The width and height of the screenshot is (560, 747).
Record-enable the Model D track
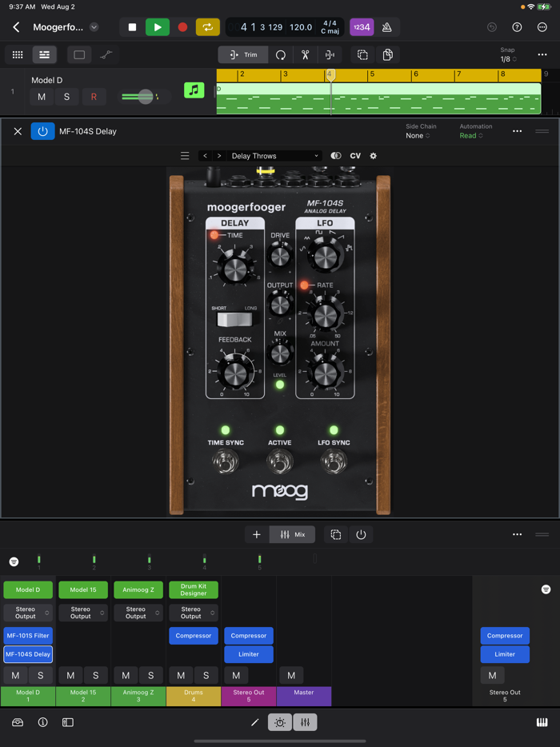[94, 97]
